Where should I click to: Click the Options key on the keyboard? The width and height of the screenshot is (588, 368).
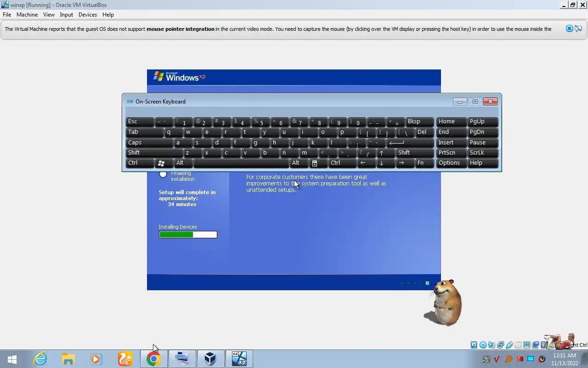tap(452, 163)
